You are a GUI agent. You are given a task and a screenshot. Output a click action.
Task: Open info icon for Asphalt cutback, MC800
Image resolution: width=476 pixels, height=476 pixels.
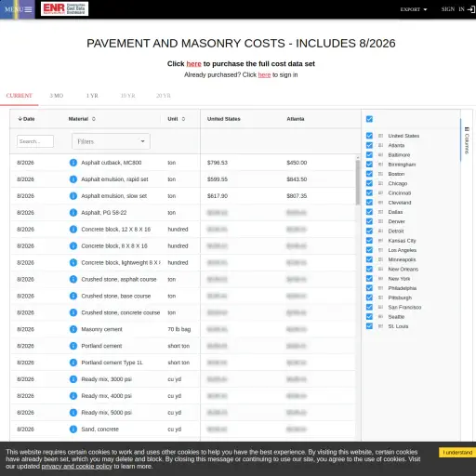tap(73, 163)
